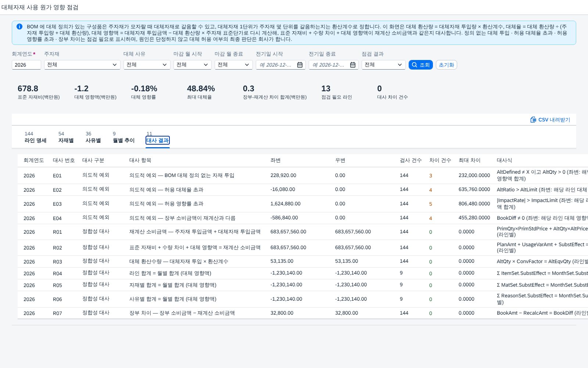Image resolution: width=588 pixels, height=368 pixels.
Task: Click the E03 difference count value 5
Action: point(431,204)
